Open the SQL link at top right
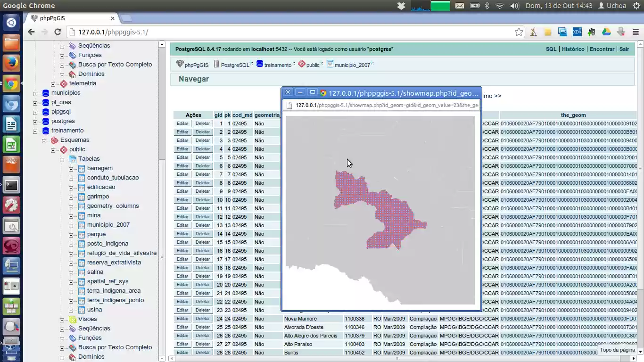This screenshot has width=644, height=362. (x=551, y=49)
